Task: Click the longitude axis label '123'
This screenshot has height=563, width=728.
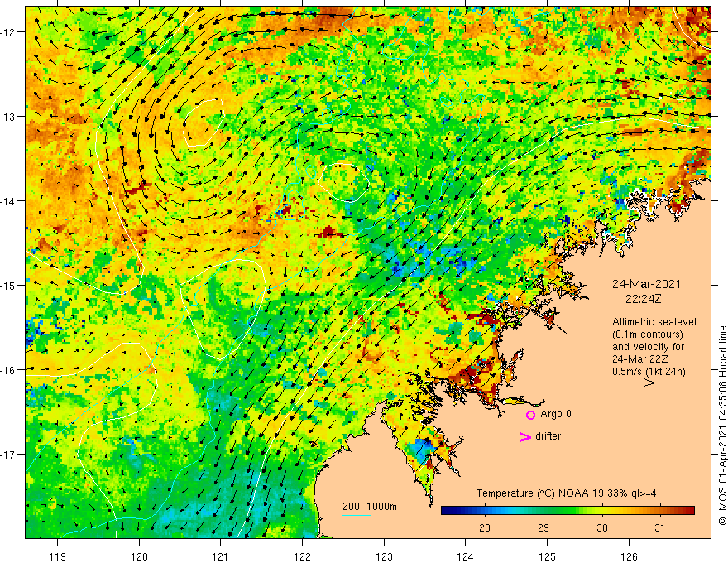Action: (384, 556)
